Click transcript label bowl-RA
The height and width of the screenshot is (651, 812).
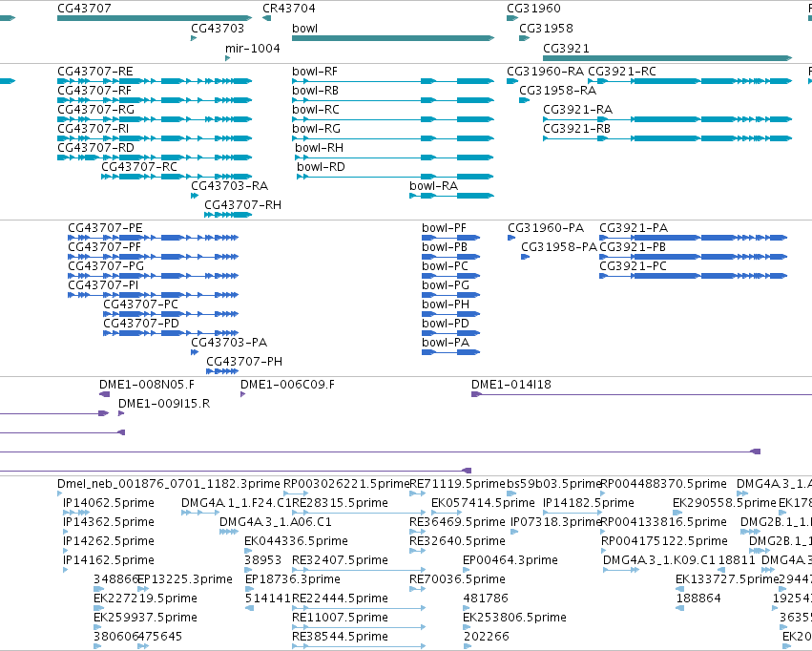434,186
